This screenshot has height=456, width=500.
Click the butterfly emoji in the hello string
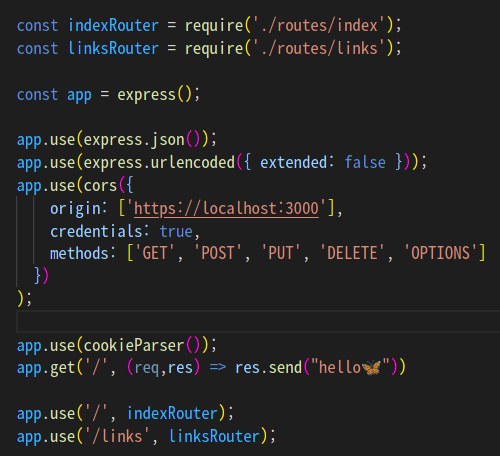point(371,368)
